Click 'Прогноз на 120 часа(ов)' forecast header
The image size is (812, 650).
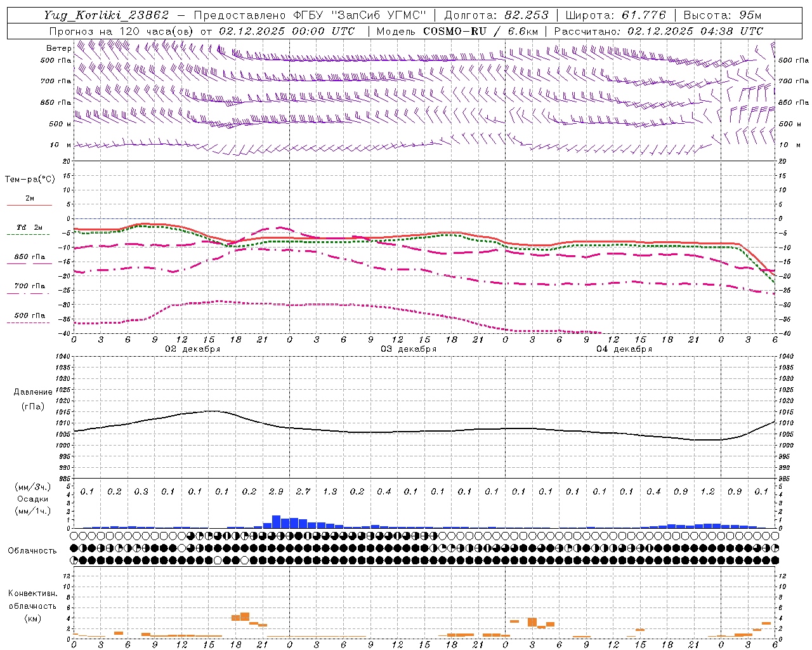coord(122,31)
